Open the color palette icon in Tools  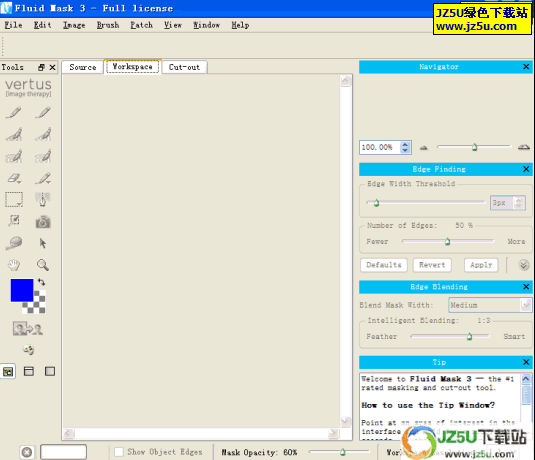(28, 349)
